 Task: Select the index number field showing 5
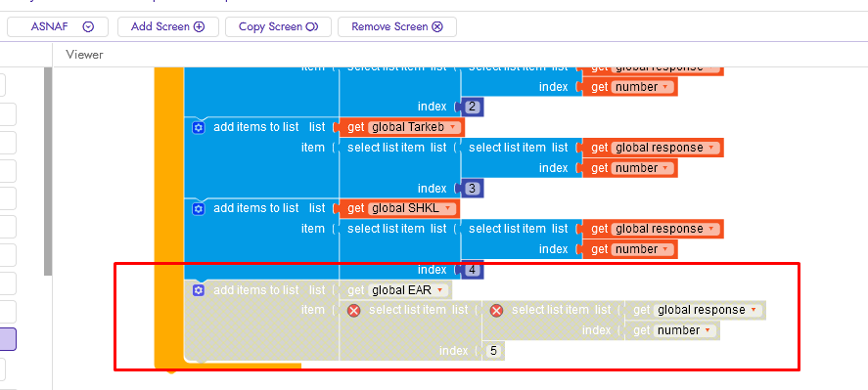tap(494, 351)
